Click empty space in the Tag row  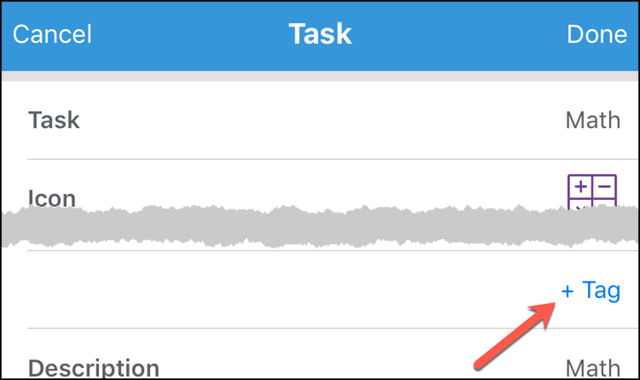tap(286, 290)
